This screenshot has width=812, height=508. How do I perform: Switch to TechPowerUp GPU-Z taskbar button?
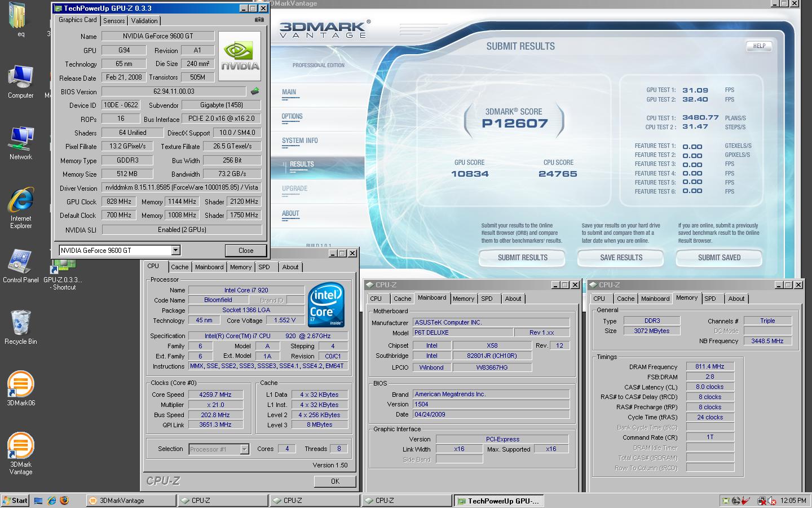499,501
